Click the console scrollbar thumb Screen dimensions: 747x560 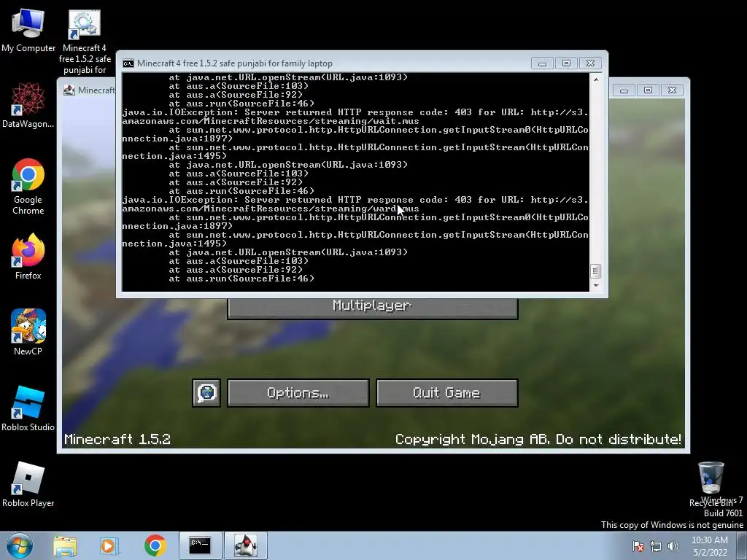(x=595, y=271)
